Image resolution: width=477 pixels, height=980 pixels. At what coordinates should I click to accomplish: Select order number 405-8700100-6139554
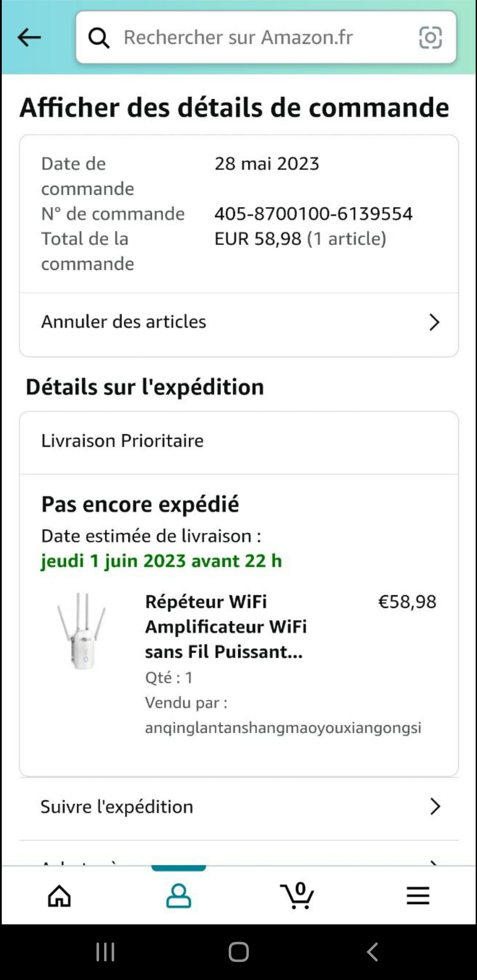(x=314, y=214)
